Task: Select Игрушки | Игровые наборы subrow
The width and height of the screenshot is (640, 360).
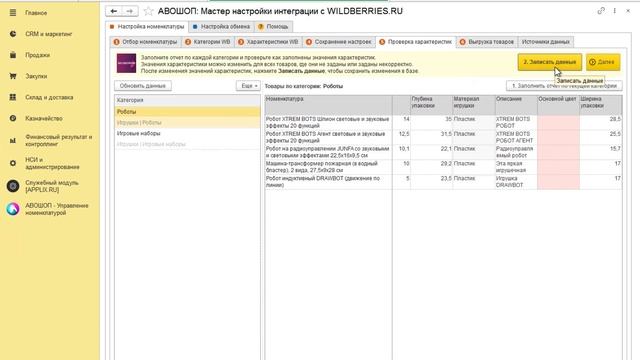Action: pyautogui.click(x=187, y=144)
